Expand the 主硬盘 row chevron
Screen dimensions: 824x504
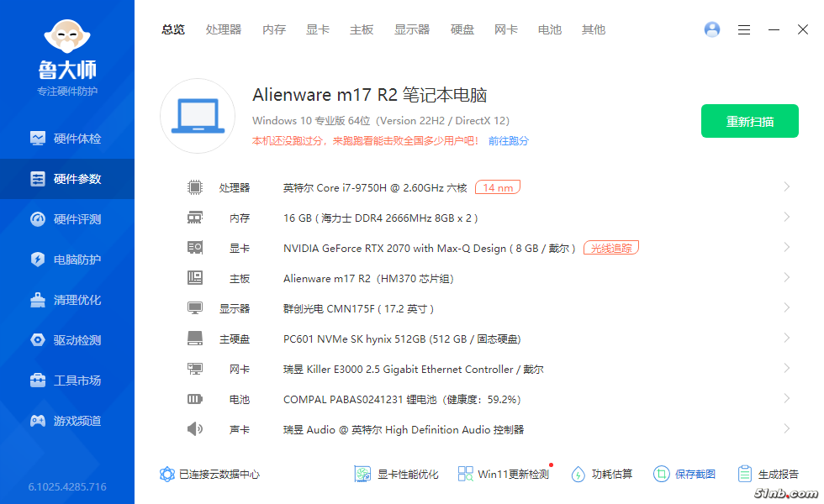point(787,338)
